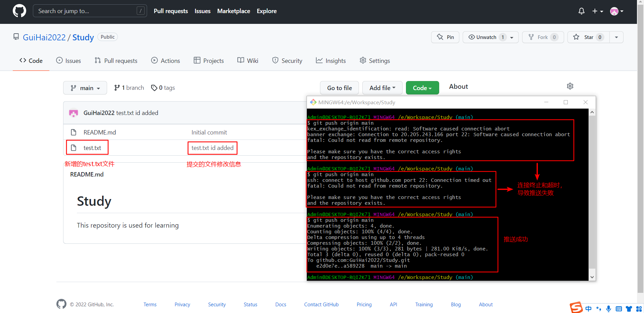Minimize the MINGW64 terminal window

pyautogui.click(x=546, y=102)
